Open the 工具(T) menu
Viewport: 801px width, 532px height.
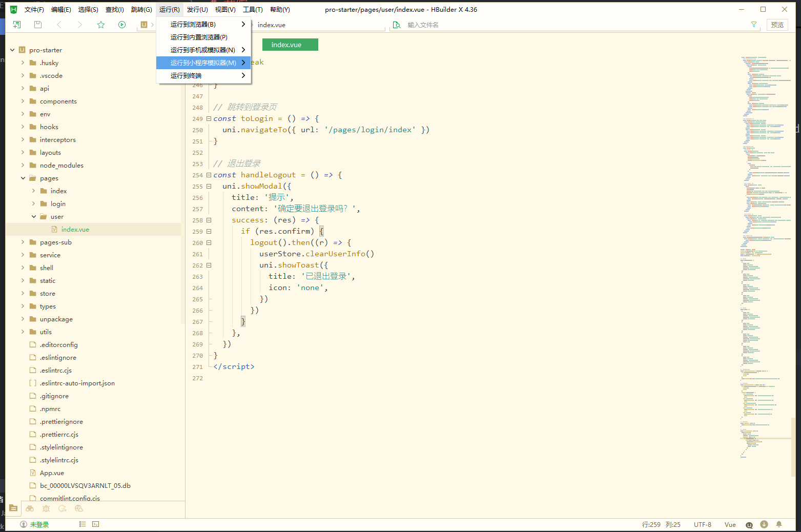coord(253,9)
